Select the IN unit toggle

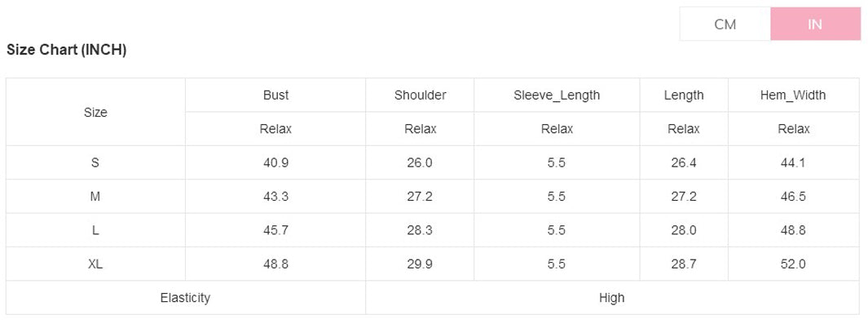point(815,24)
